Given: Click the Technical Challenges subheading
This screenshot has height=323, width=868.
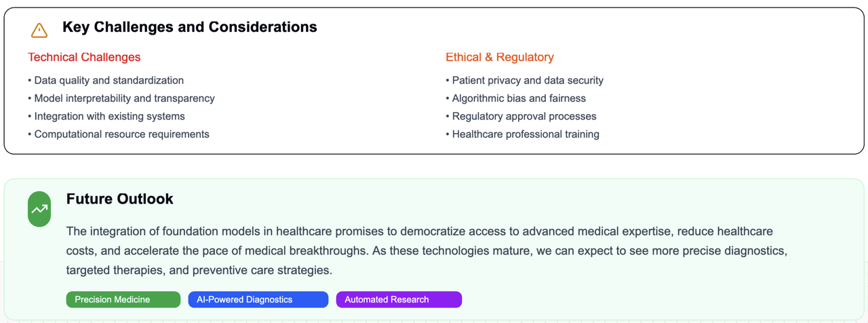Looking at the screenshot, I should (84, 57).
